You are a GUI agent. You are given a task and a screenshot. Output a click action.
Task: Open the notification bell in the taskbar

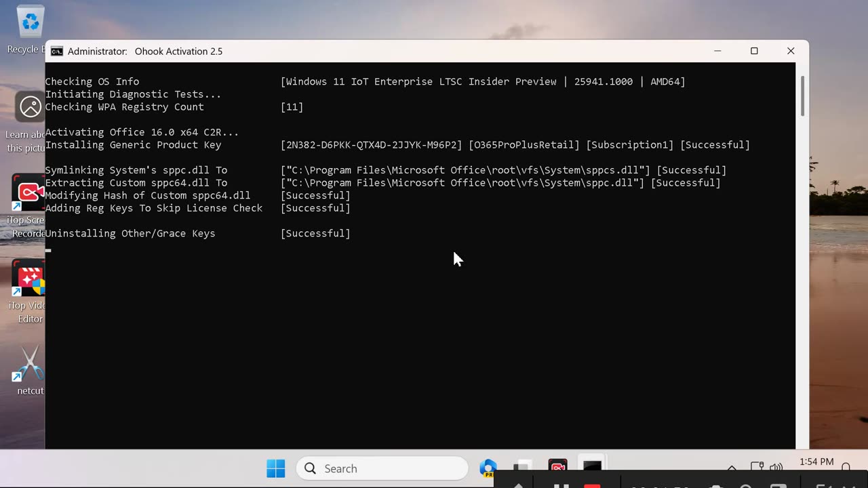pos(846,467)
